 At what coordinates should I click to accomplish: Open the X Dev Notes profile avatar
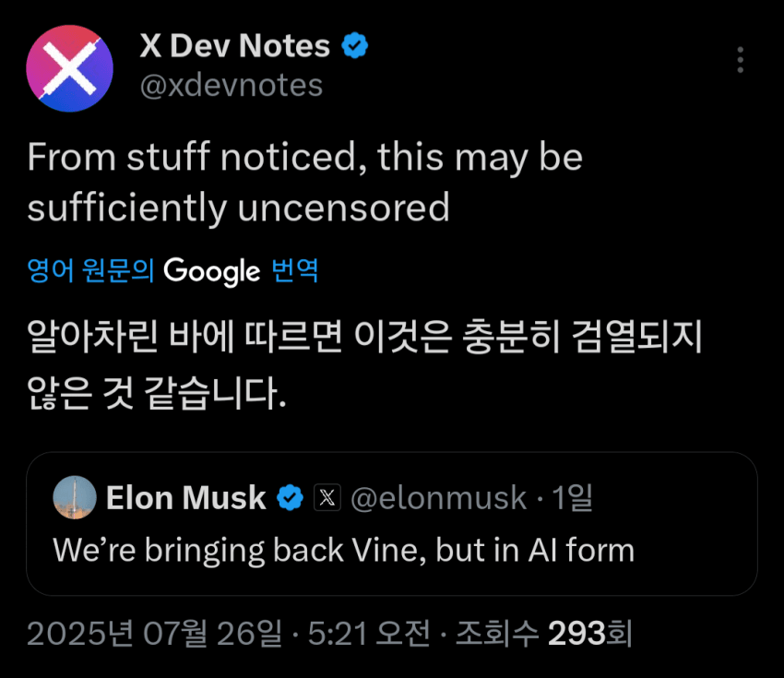click(69, 68)
